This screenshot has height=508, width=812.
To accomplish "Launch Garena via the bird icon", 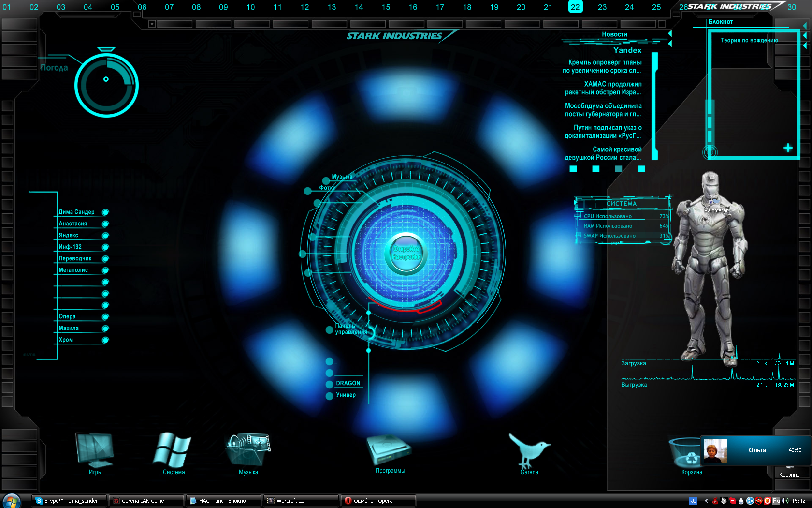I will (529, 450).
